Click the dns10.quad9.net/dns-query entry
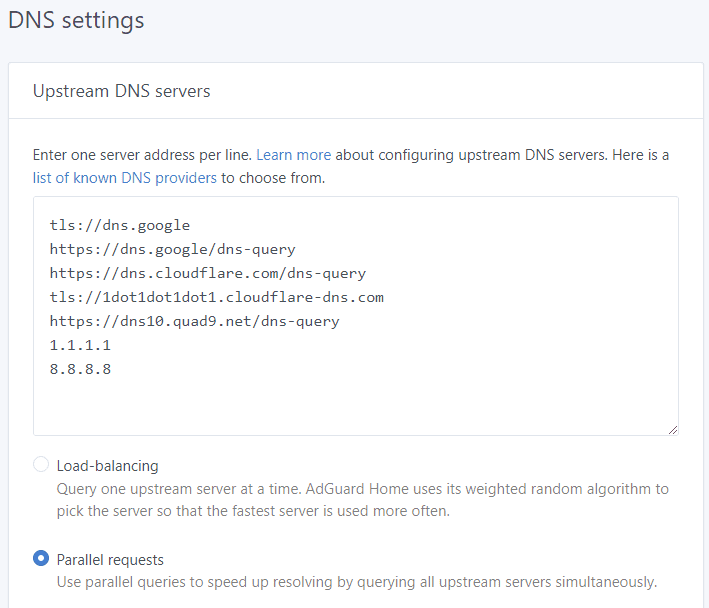709x608 pixels. click(x=194, y=321)
